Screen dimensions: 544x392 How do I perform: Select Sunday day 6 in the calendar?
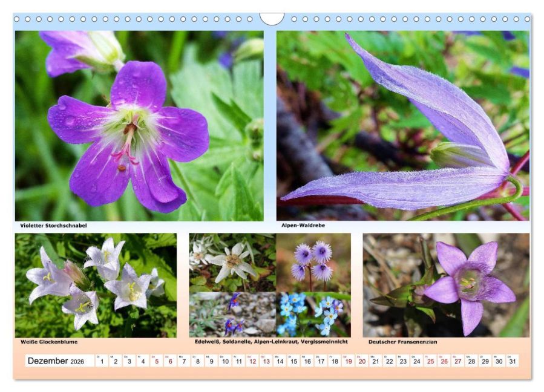click(170, 361)
